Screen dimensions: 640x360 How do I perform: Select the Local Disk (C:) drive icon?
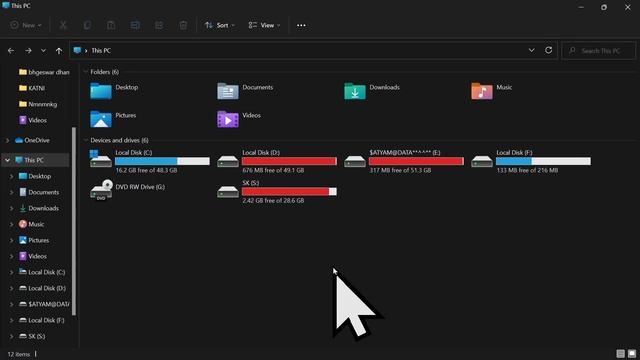point(101,159)
